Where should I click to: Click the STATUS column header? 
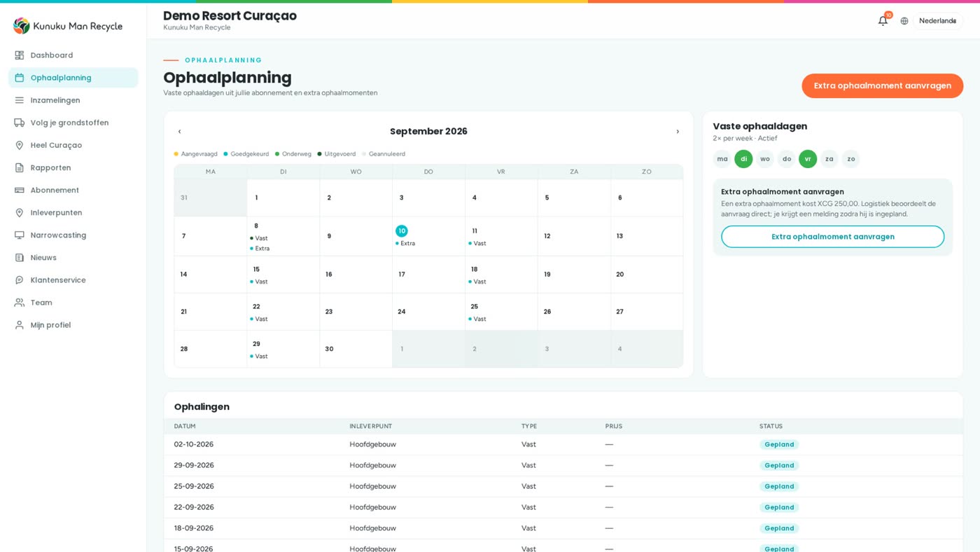pyautogui.click(x=771, y=426)
